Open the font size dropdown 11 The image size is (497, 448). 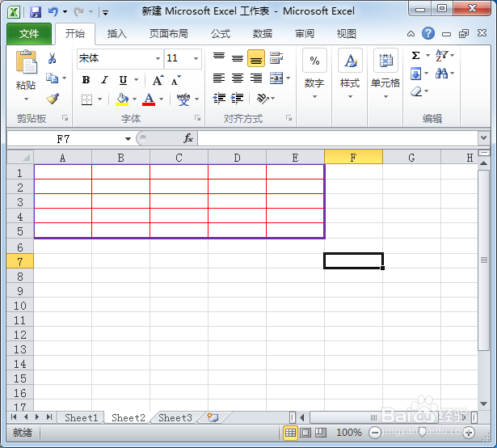tap(196, 59)
